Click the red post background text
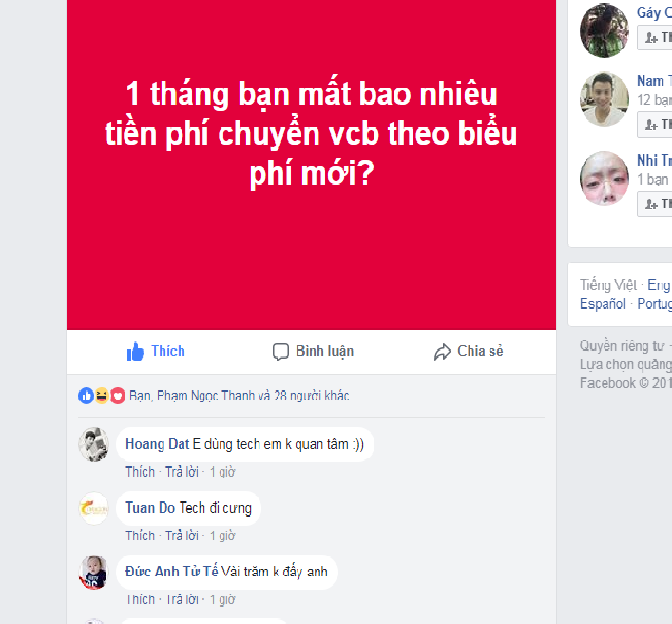The width and height of the screenshot is (672, 624). [311, 133]
